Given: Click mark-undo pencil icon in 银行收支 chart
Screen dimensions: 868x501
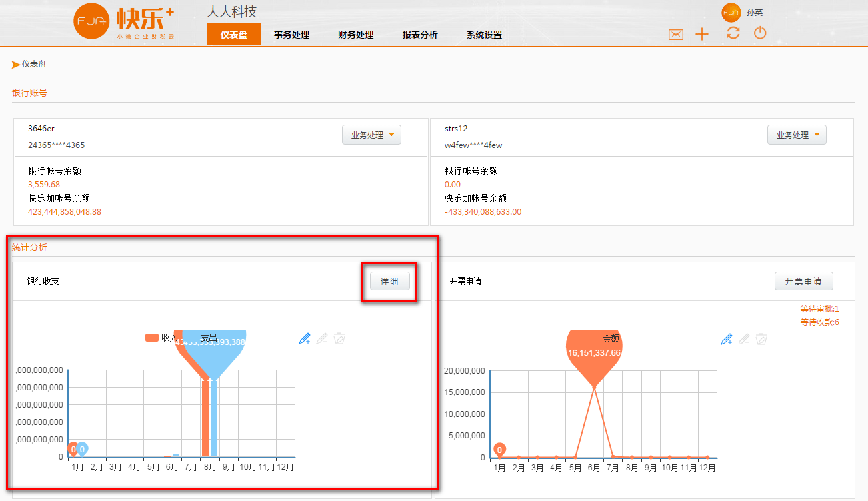Looking at the screenshot, I should pyautogui.click(x=322, y=338).
